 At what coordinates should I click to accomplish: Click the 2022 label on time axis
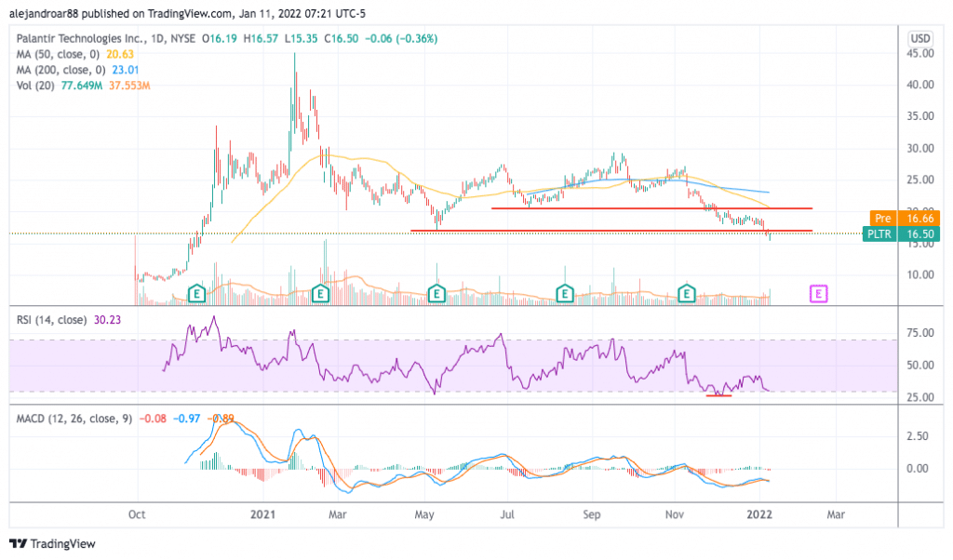759,514
